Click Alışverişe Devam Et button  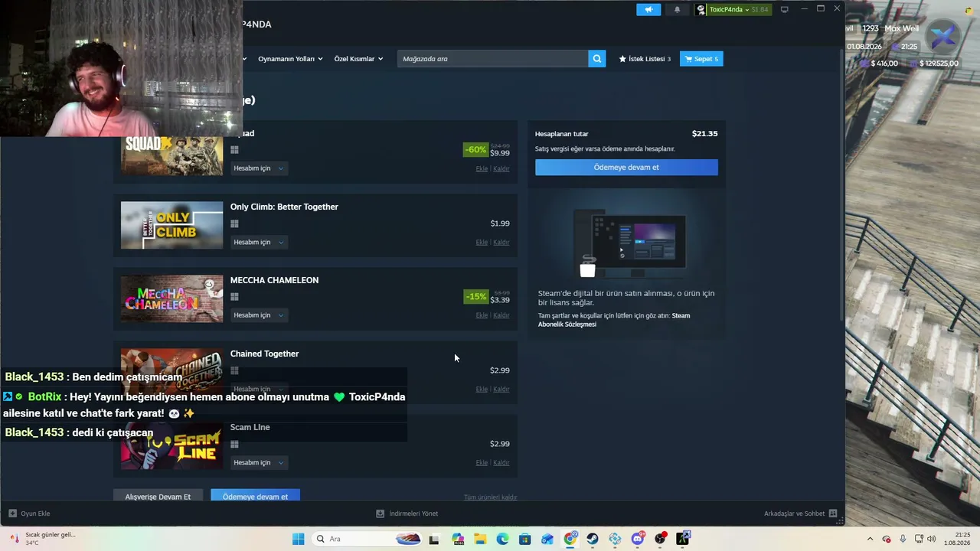158,496
